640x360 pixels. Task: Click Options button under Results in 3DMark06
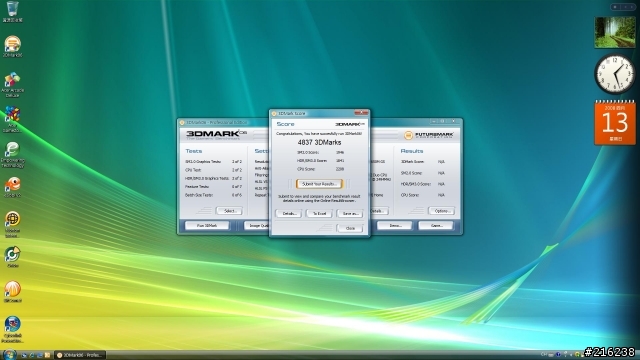(442, 211)
